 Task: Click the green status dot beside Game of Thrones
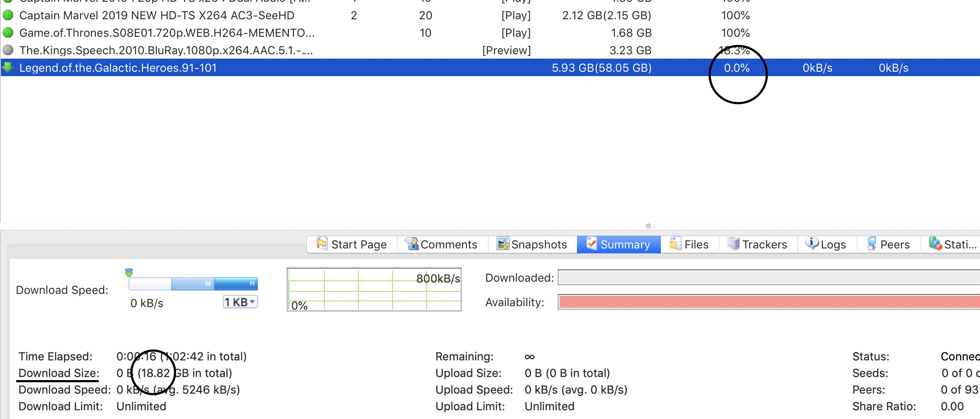[x=8, y=33]
